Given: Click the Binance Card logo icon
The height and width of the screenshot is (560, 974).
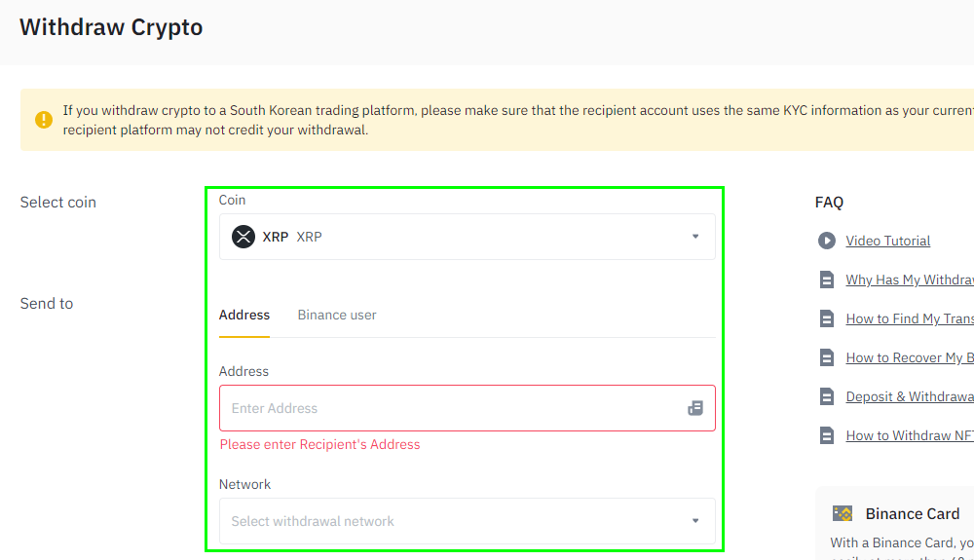Looking at the screenshot, I should point(843,513).
